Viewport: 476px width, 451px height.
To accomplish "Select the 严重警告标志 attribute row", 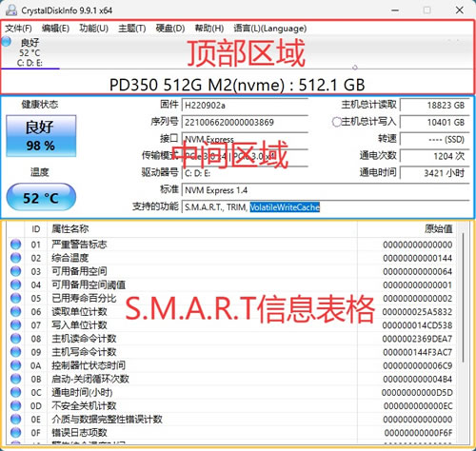I will 231,245.
